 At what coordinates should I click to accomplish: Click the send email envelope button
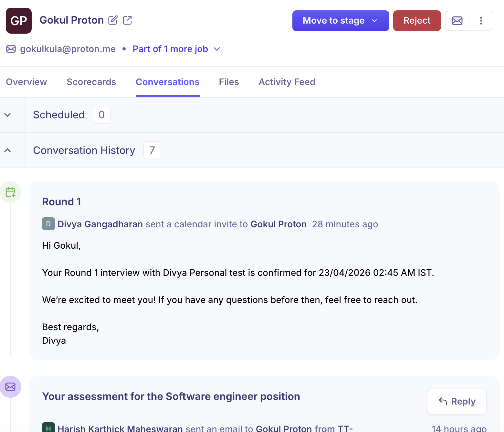click(x=457, y=21)
